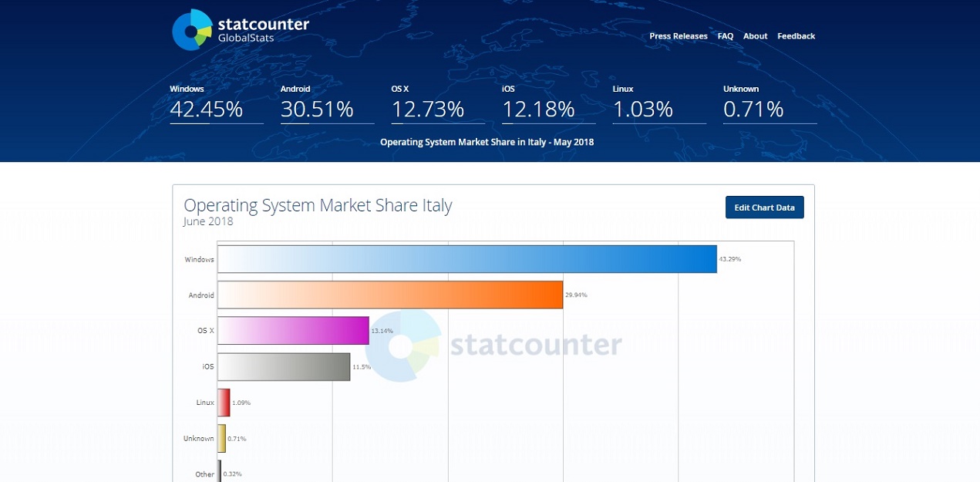
Task: Select the Linux 1.03% stat
Action: click(659, 103)
